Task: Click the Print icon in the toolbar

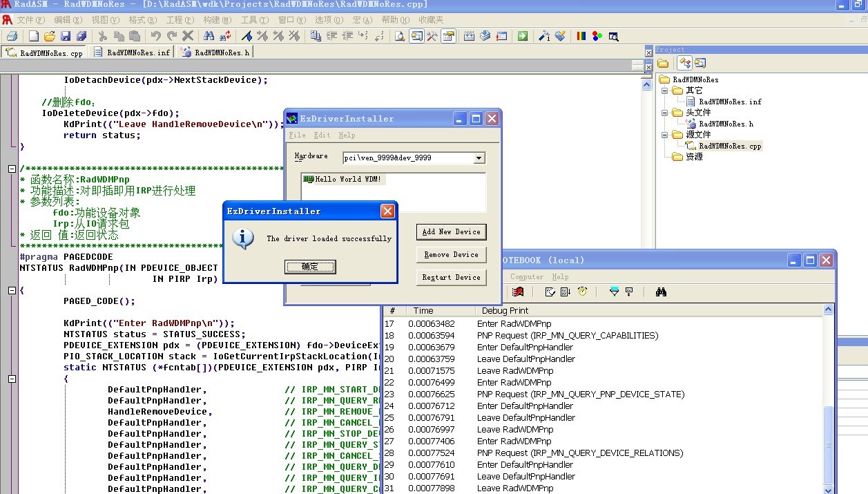Action: point(12,36)
